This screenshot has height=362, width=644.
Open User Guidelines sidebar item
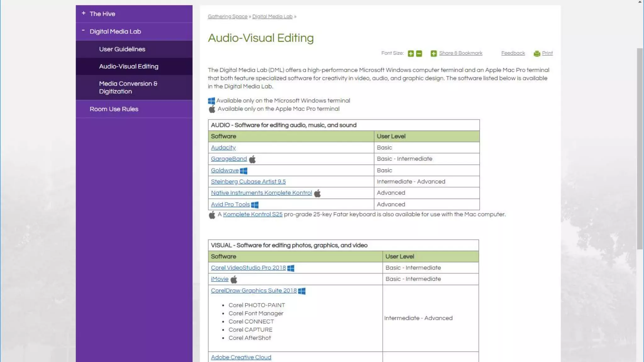click(122, 49)
